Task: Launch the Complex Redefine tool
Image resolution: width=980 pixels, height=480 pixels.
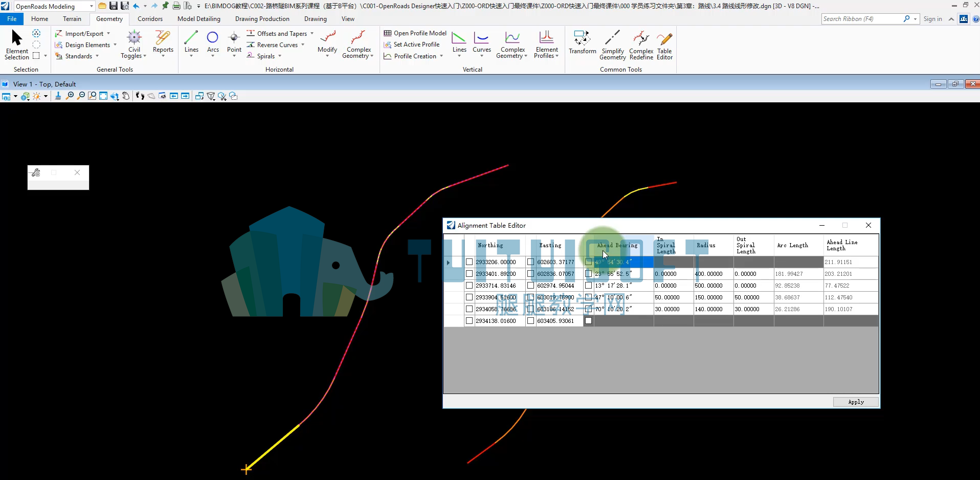Action: coord(641,45)
